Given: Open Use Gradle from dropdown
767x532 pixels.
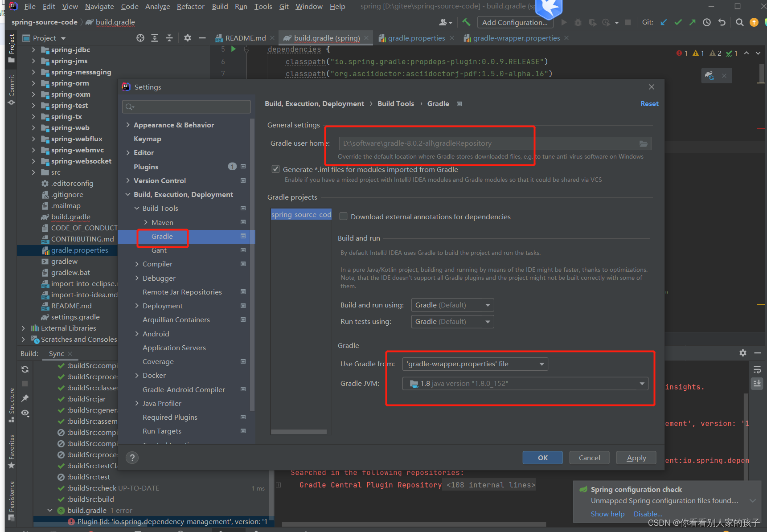Looking at the screenshot, I should [475, 364].
